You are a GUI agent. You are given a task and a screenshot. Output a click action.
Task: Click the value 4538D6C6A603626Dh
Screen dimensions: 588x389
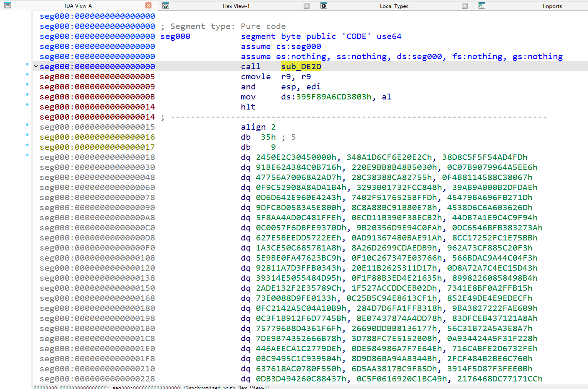pyautogui.click(x=490, y=207)
